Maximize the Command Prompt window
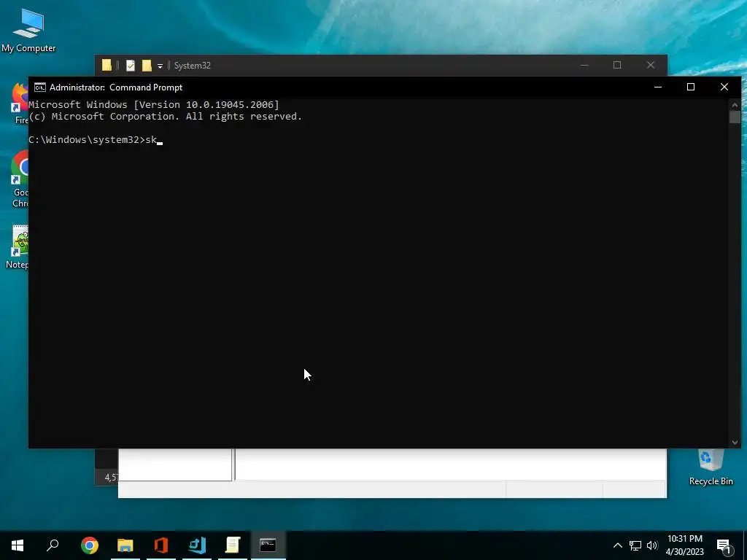Screen dimensions: 747x560 tap(691, 87)
